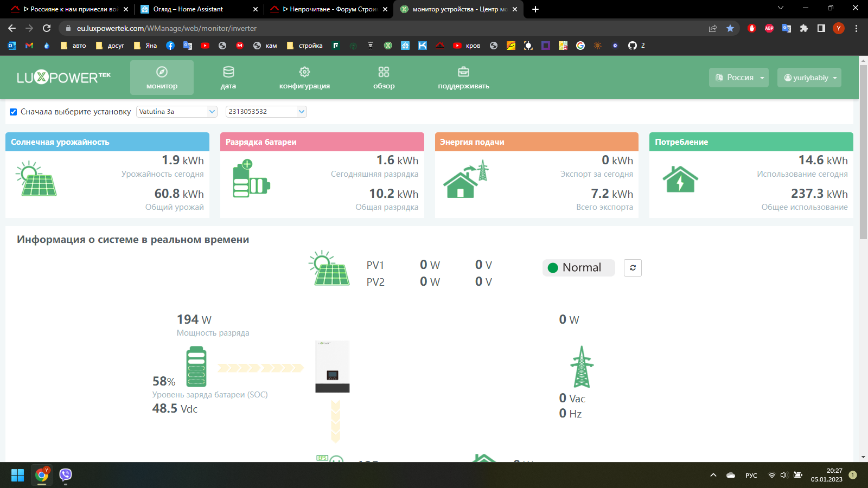Click the РУС language indicator in tray

coord(751,476)
